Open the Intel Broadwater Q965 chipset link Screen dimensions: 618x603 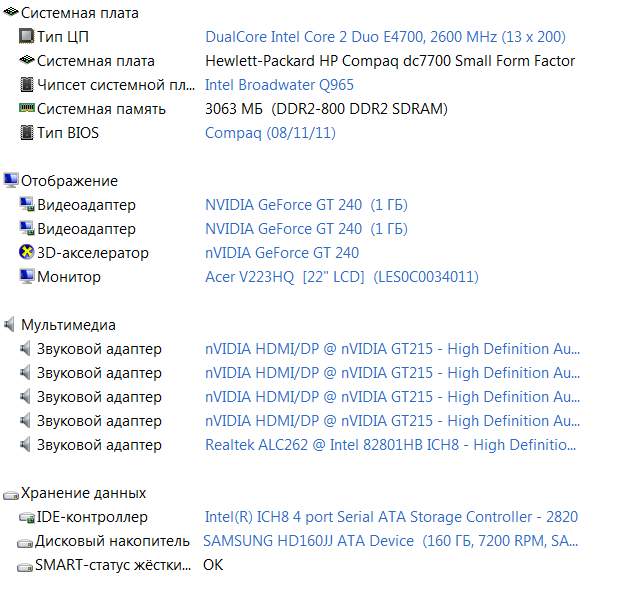[279, 85]
